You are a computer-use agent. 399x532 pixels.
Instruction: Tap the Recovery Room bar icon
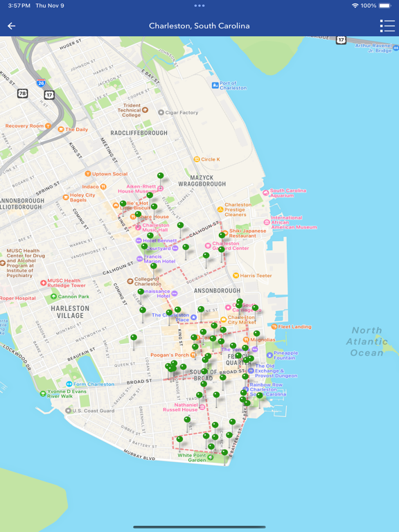tap(48, 126)
